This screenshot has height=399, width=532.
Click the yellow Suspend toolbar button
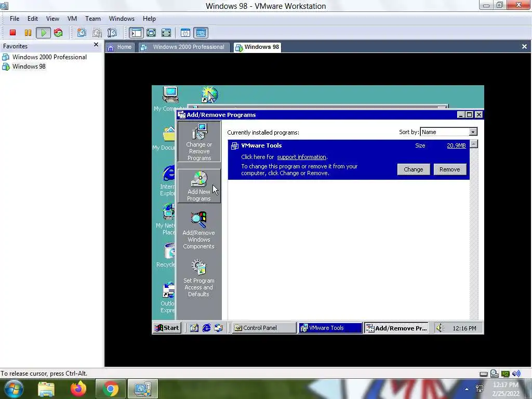coord(28,33)
